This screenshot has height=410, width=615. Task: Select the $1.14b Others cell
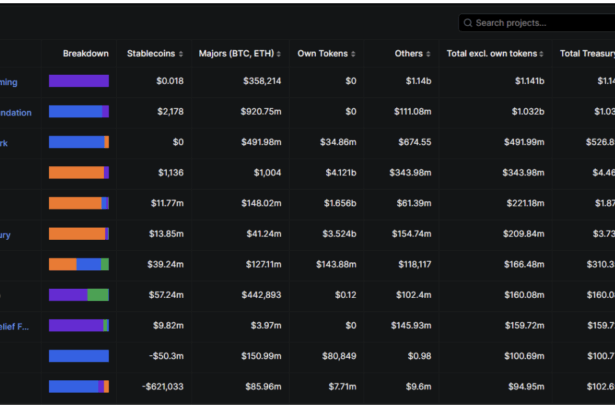pos(418,81)
